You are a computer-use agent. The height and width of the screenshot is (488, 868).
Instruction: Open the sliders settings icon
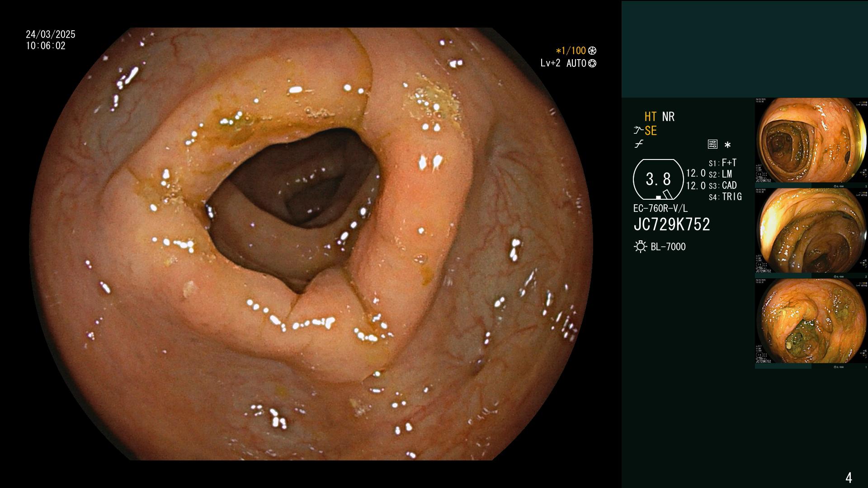(x=712, y=145)
